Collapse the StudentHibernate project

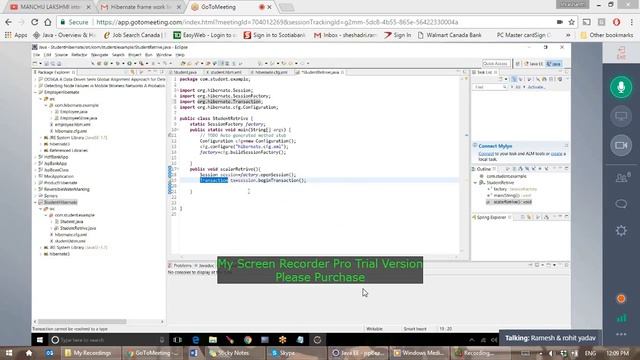[36, 202]
